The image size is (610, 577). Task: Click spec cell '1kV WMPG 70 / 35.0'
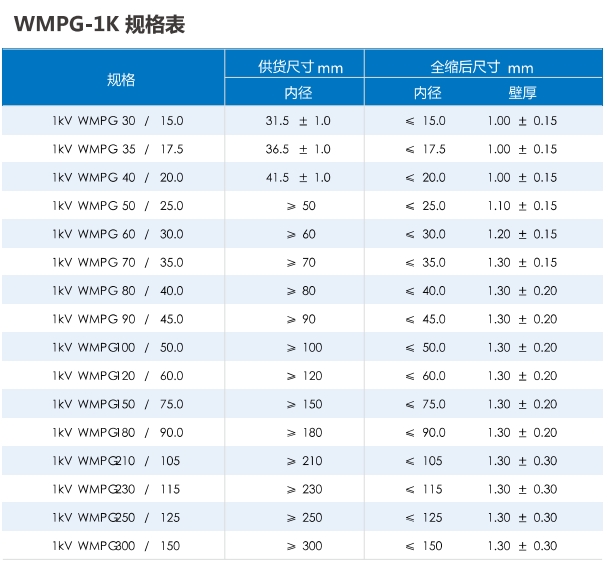point(118,262)
